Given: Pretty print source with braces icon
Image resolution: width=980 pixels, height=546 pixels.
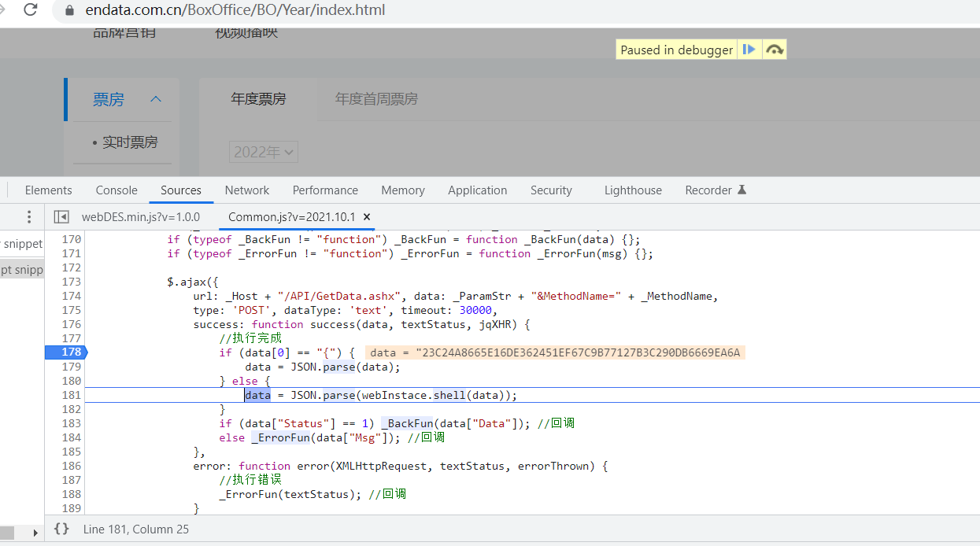Looking at the screenshot, I should (61, 529).
